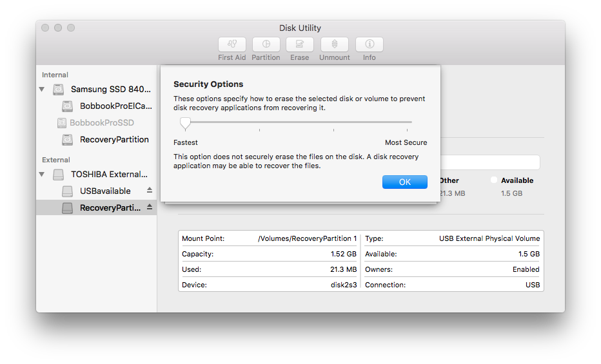Click the USBavailable volume icon
601x364 pixels.
point(68,191)
